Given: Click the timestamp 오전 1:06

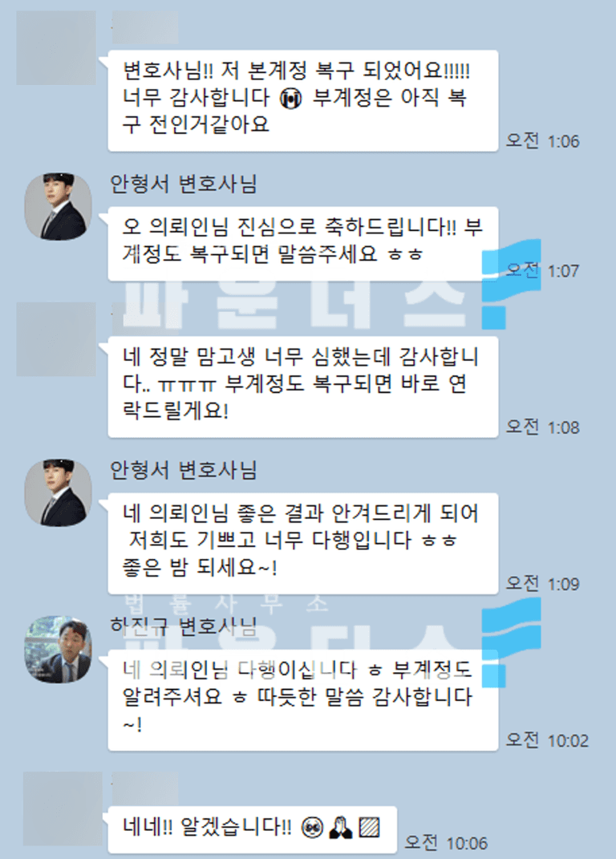Looking at the screenshot, I should [542, 141].
